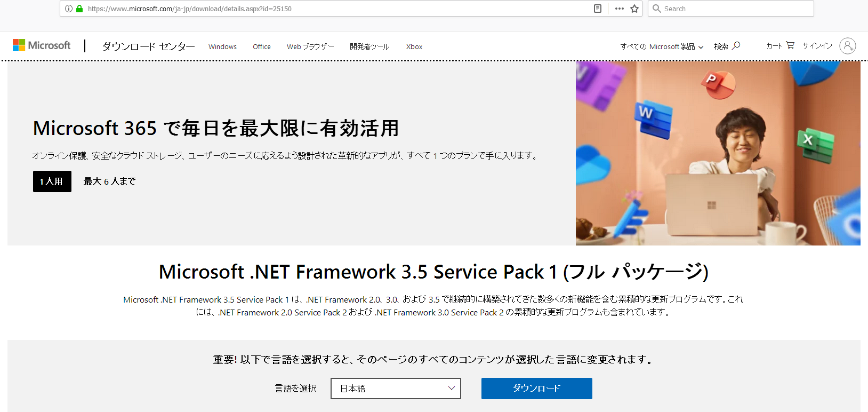Open the 開発者ツール menu item

[369, 46]
